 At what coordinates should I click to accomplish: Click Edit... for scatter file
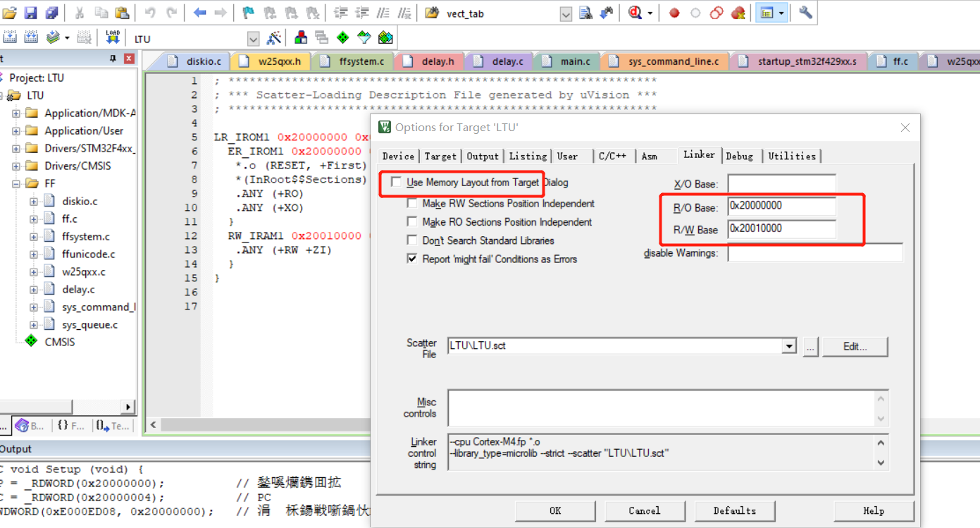tap(855, 346)
